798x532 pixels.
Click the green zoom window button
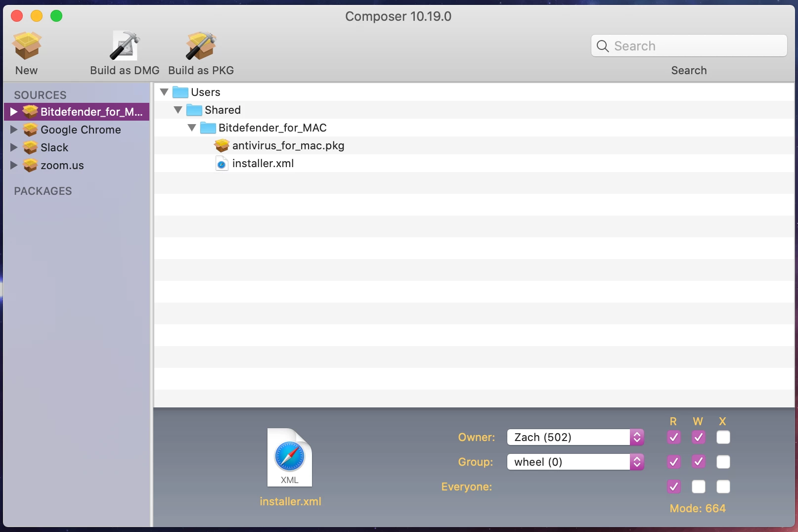click(x=56, y=16)
